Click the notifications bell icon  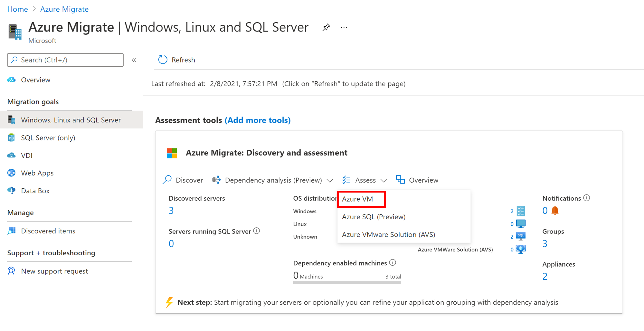point(555,211)
